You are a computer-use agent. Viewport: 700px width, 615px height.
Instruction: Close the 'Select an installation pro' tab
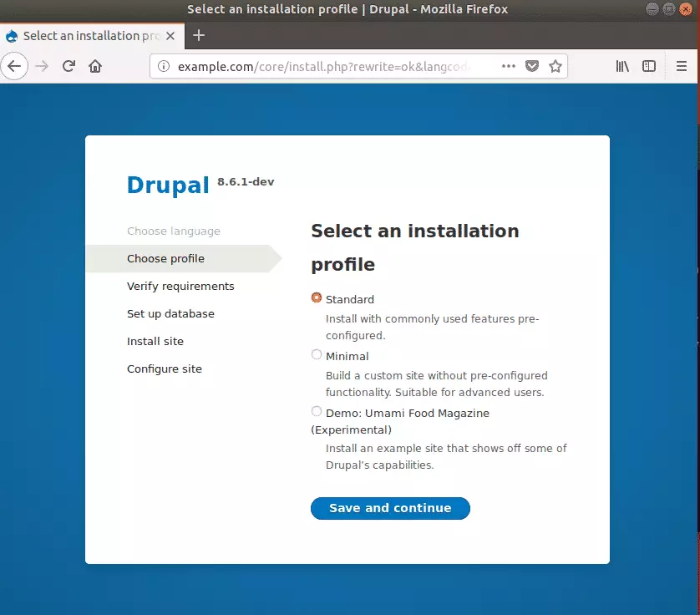click(x=170, y=36)
